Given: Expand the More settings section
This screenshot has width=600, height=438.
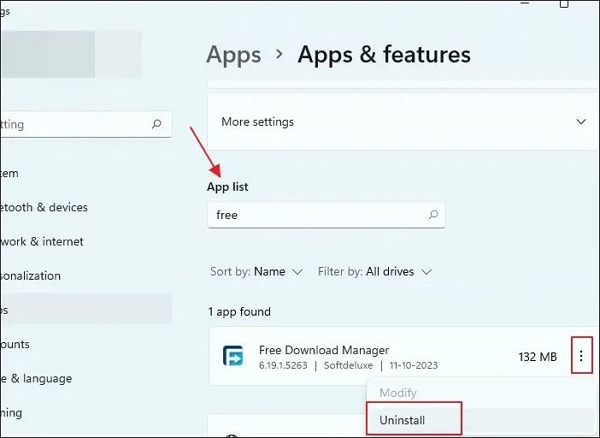Looking at the screenshot, I should 404,122.
